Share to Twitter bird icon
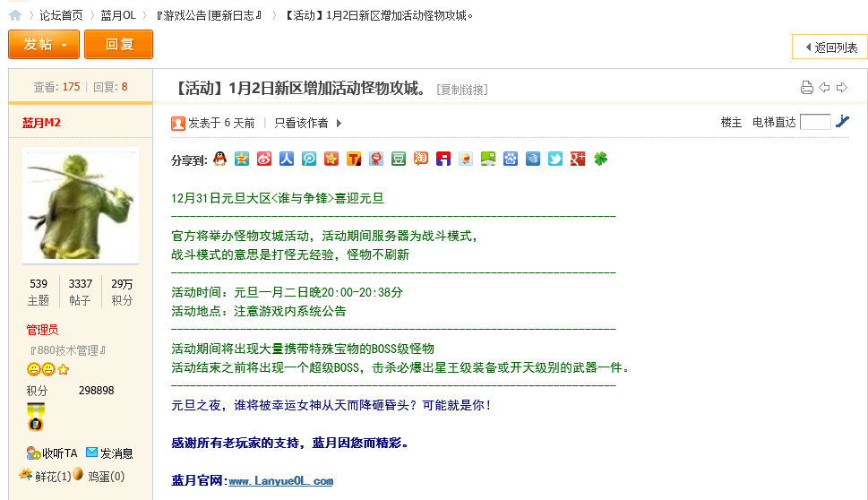 point(555,159)
